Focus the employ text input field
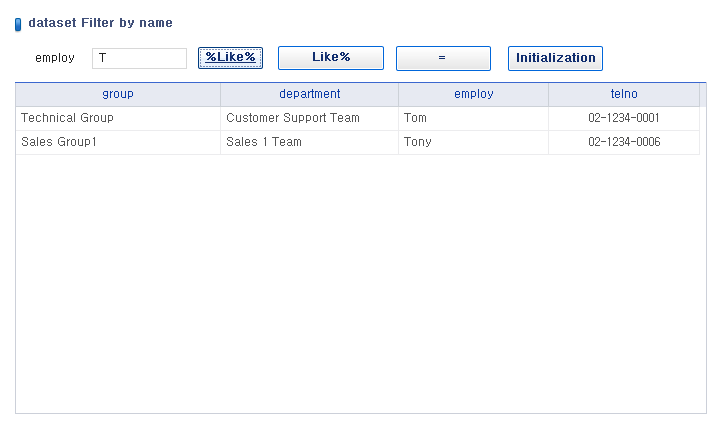723x438 pixels. point(139,59)
